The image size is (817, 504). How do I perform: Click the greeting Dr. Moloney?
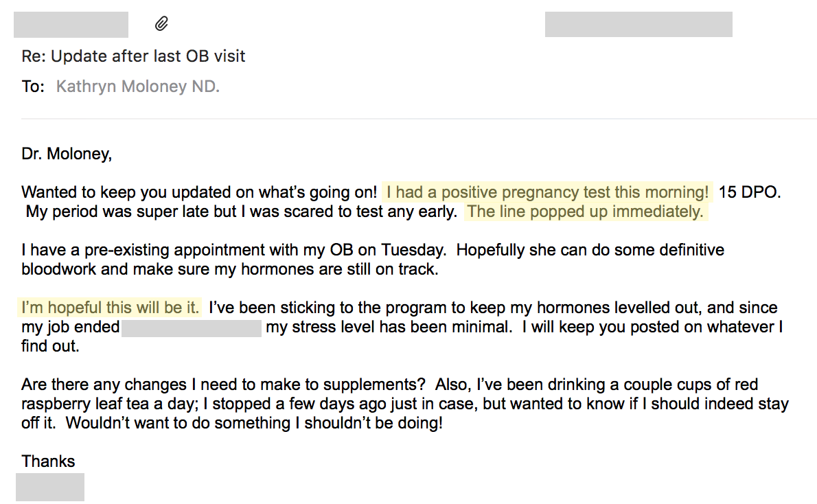67,154
